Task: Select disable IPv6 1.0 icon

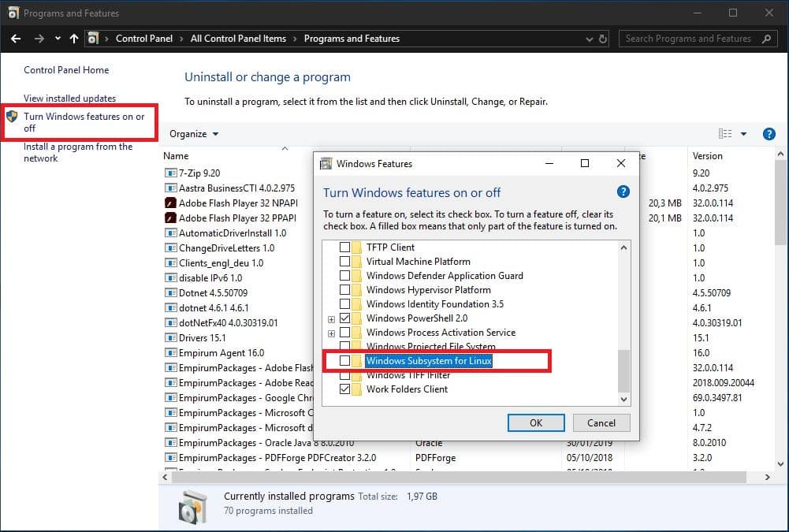Action: [170, 278]
